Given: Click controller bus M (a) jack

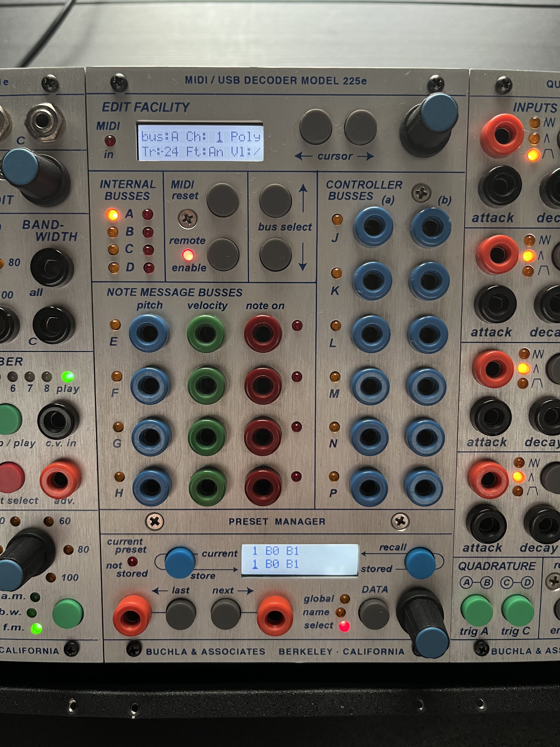Looking at the screenshot, I should click(370, 386).
